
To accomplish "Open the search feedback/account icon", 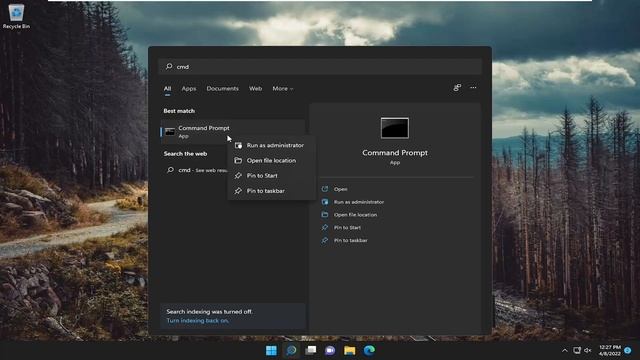I will (457, 88).
